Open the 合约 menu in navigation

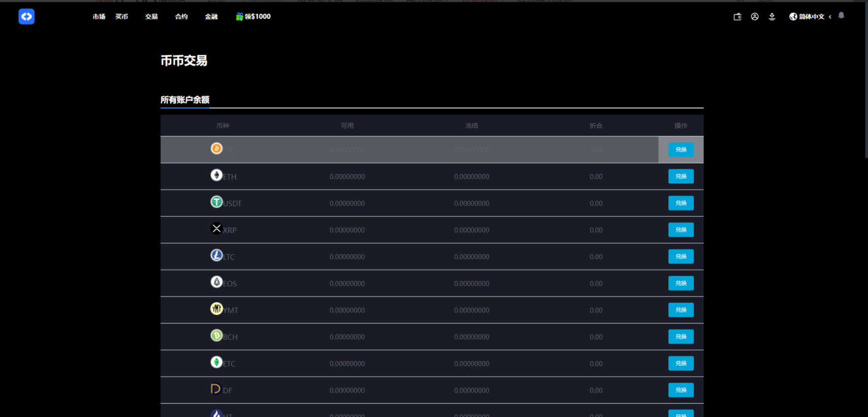181,17
